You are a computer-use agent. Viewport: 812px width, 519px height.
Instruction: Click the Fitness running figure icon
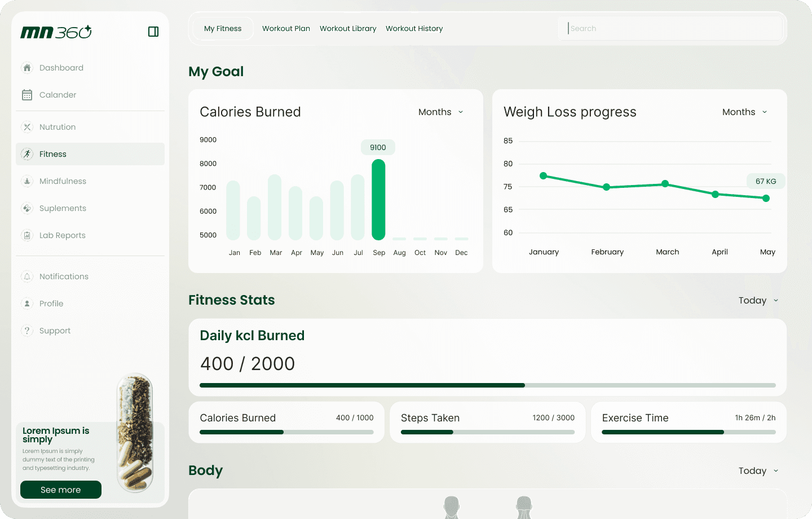(x=27, y=154)
